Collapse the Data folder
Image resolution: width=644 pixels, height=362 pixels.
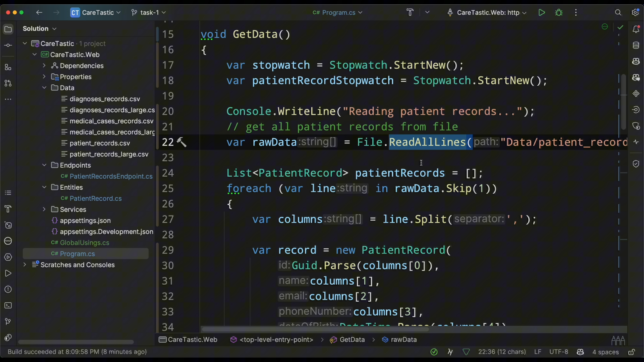tap(44, 88)
